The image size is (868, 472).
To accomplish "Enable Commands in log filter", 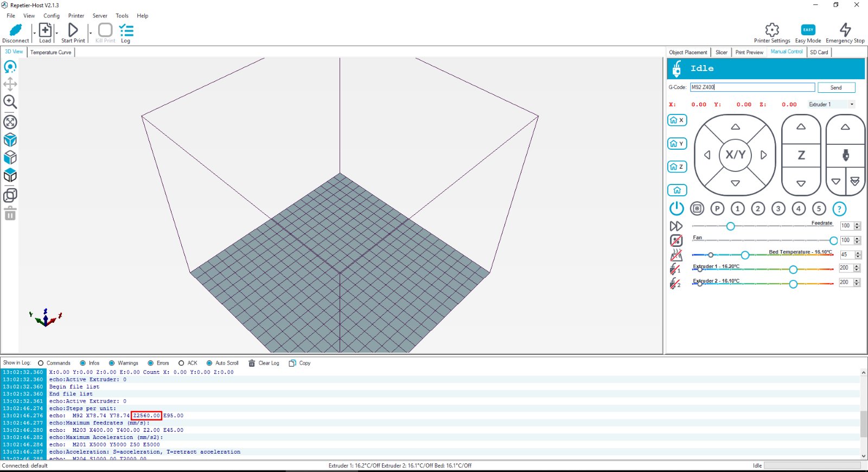I will point(41,363).
